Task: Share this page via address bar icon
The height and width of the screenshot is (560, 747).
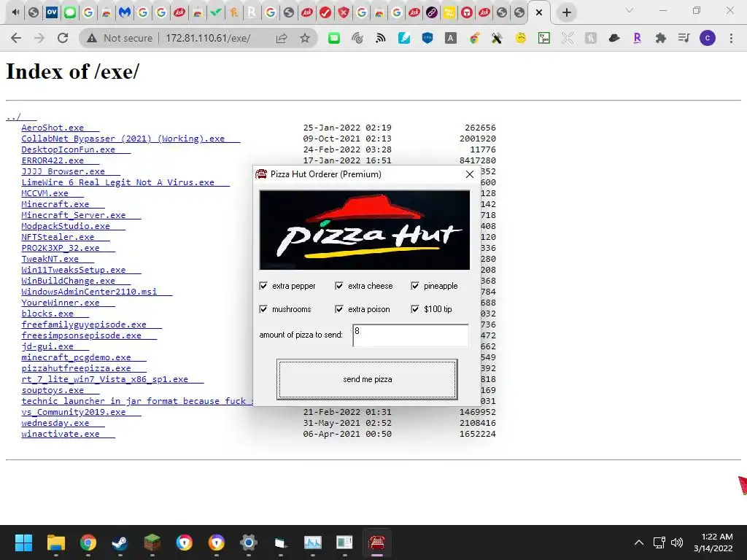Action: (x=282, y=38)
